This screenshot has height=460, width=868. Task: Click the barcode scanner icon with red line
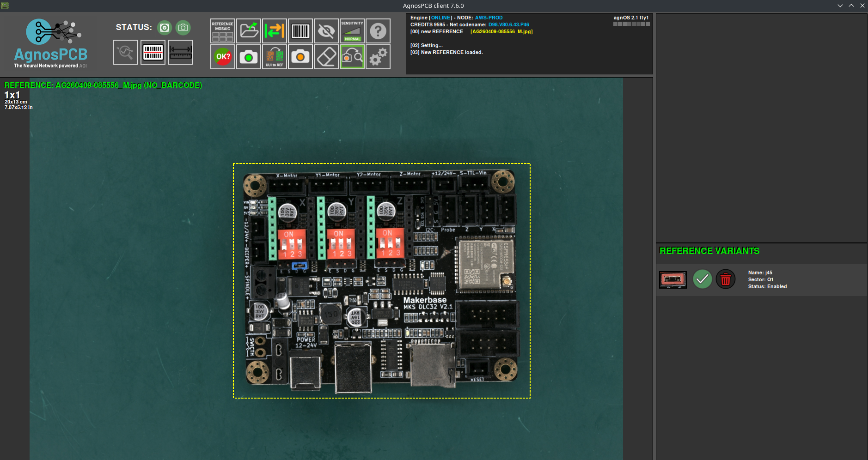pyautogui.click(x=153, y=52)
